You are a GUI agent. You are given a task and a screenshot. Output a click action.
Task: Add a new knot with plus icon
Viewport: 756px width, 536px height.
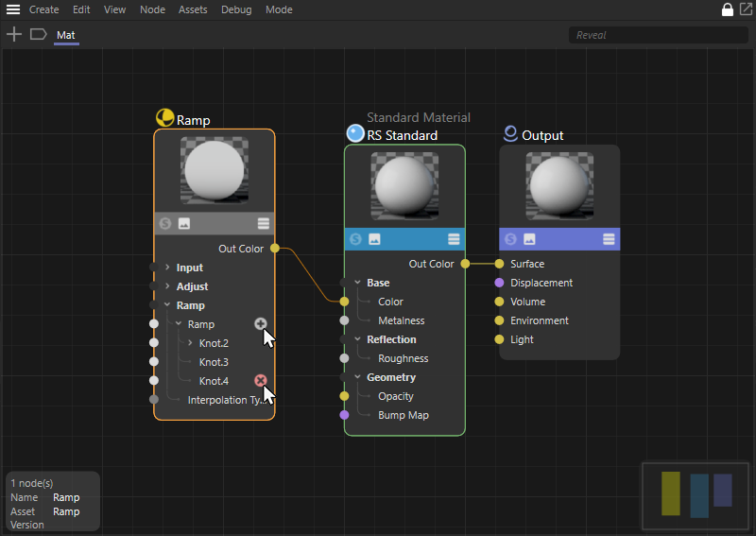coord(261,323)
